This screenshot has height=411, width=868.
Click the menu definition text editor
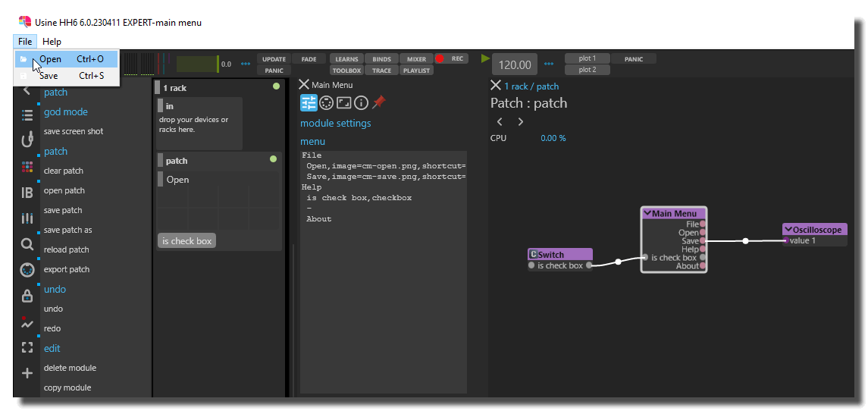point(383,271)
